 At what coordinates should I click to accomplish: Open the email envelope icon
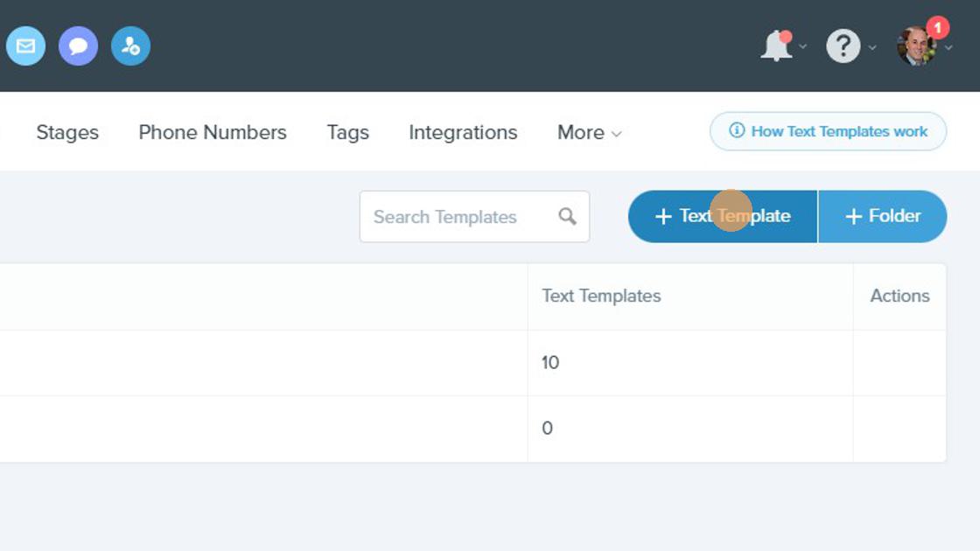(x=25, y=45)
